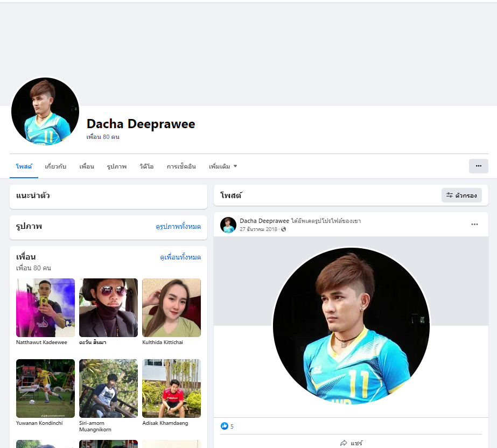
Task: Open the เพื่อน tab
Action: point(87,166)
